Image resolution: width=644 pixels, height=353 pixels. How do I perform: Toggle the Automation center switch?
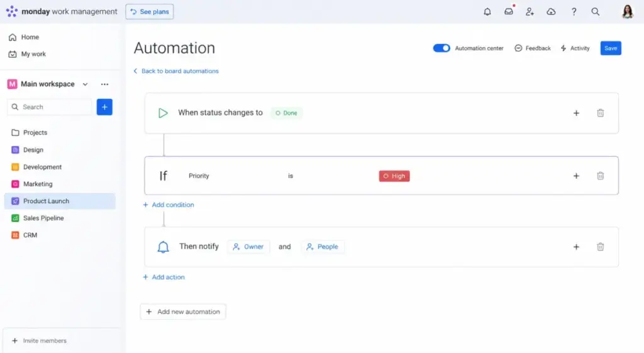pos(441,48)
